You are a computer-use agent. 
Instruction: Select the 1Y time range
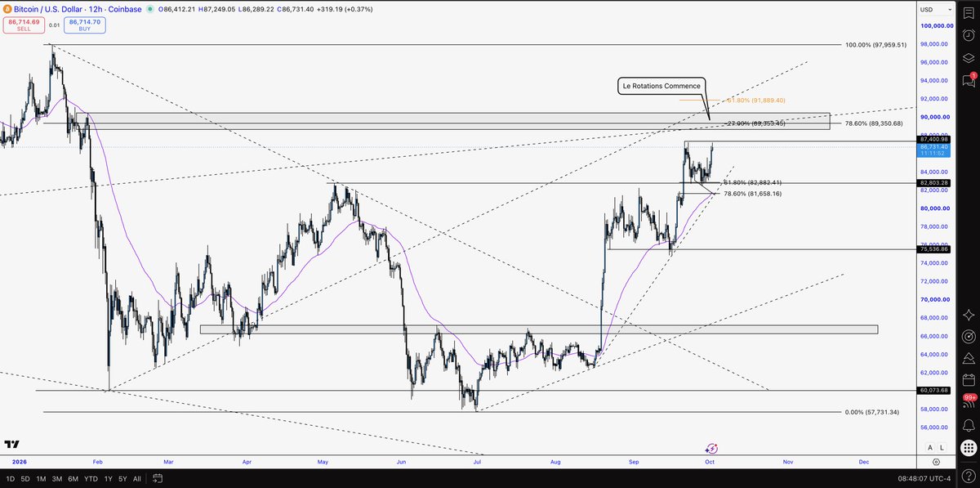108,478
